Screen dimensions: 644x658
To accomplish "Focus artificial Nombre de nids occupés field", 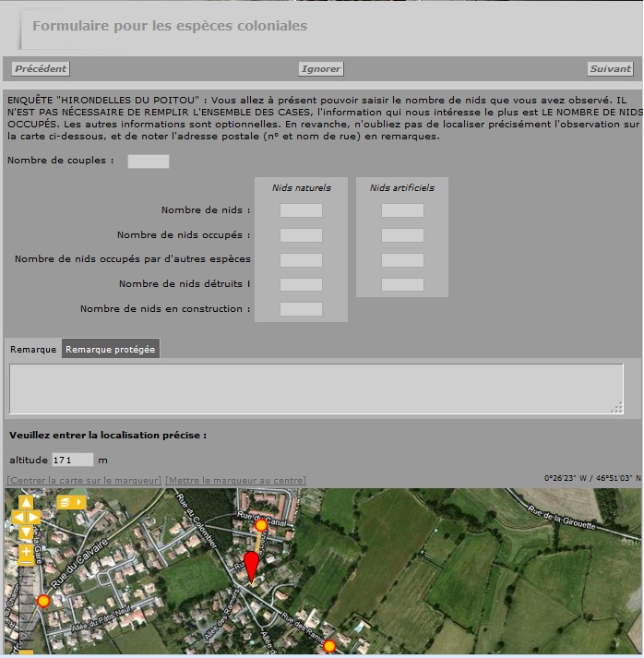I will pos(402,235).
